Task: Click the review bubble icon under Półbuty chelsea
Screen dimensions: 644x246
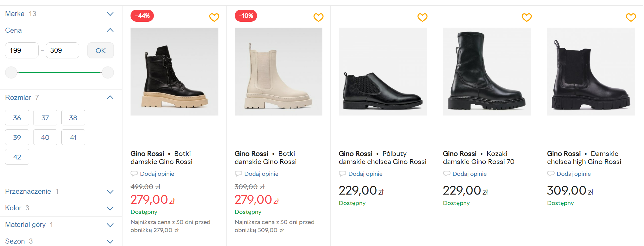Action: 342,174
